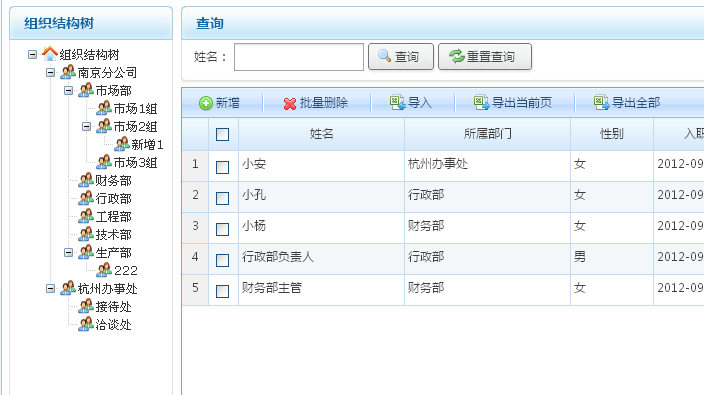
Task: Click the 重置查询 reset button
Action: point(485,57)
